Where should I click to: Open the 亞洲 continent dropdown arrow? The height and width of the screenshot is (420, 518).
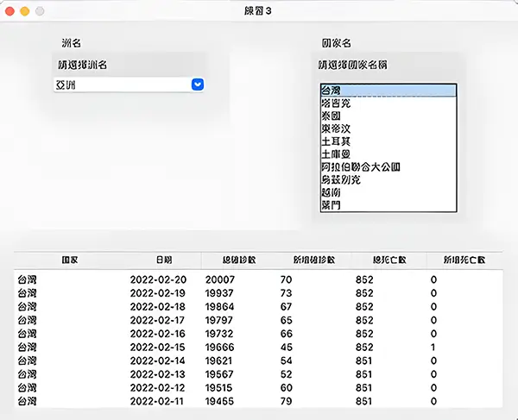(197, 85)
